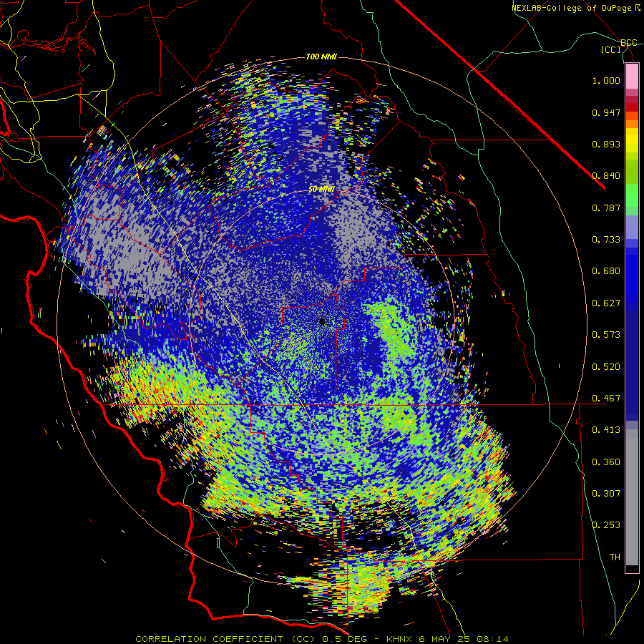
Task: Click the 0.893 legend value
Action: point(606,144)
